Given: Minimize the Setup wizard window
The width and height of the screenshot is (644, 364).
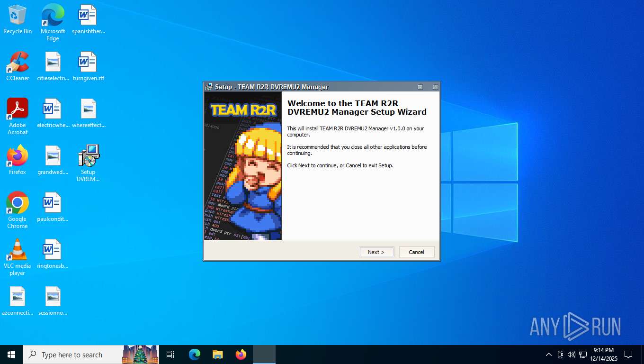Looking at the screenshot, I should click(420, 87).
